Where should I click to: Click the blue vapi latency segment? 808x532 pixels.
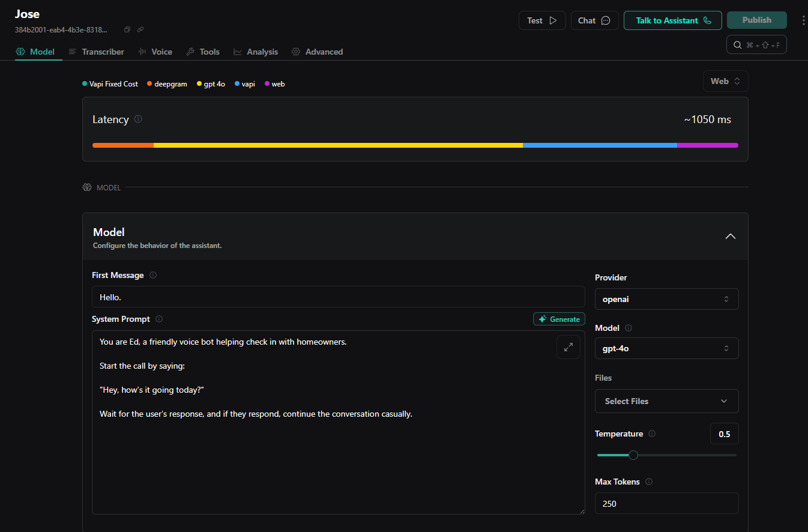pyautogui.click(x=600, y=145)
